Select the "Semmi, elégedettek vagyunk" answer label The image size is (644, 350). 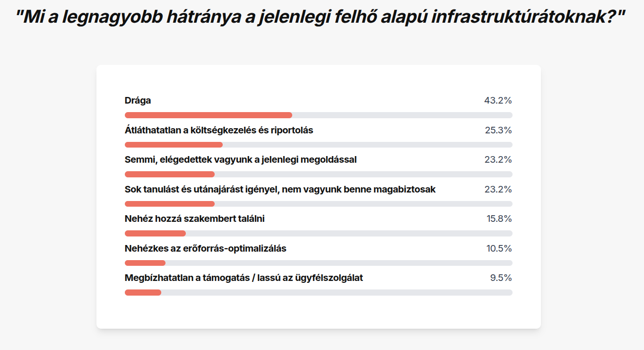[241, 159]
